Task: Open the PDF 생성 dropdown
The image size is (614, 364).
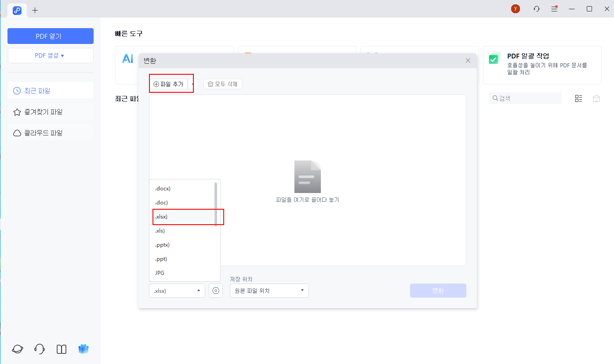Action: [50, 56]
